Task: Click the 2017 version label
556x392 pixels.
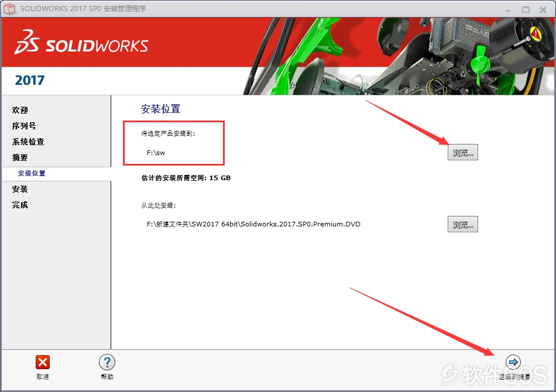Action: 30,81
